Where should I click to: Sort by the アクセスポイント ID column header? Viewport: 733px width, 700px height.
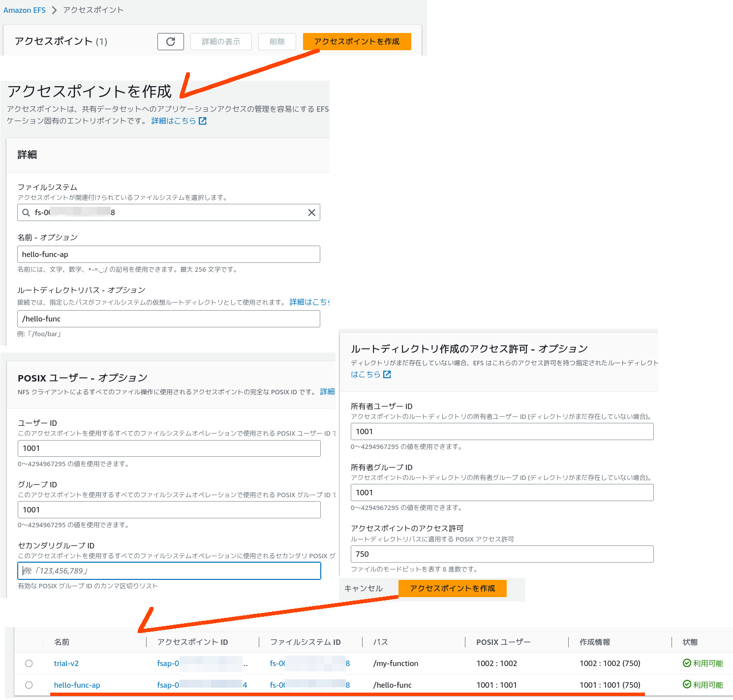point(193,642)
